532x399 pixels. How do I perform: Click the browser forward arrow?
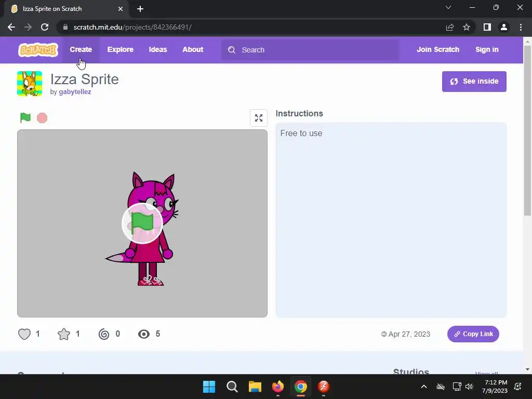click(28, 27)
